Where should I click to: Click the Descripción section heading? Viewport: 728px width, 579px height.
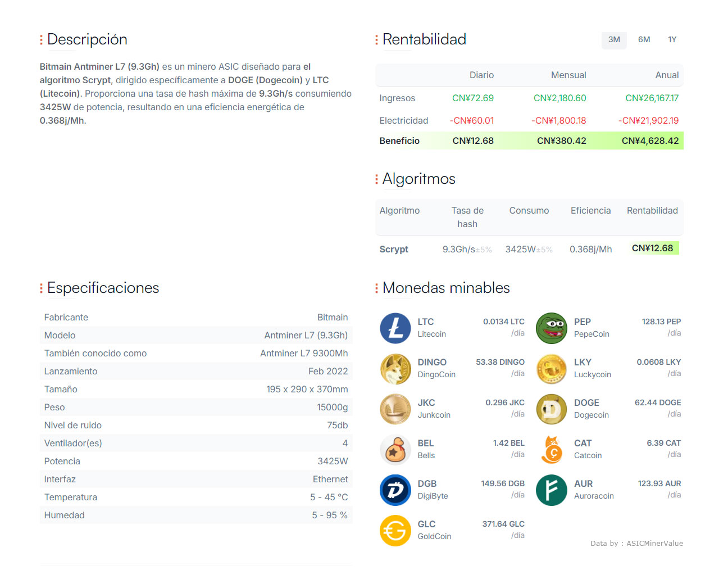click(x=87, y=40)
